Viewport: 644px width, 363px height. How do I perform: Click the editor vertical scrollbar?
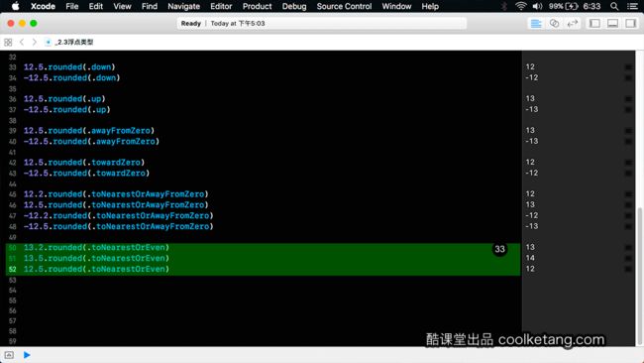[639, 276]
